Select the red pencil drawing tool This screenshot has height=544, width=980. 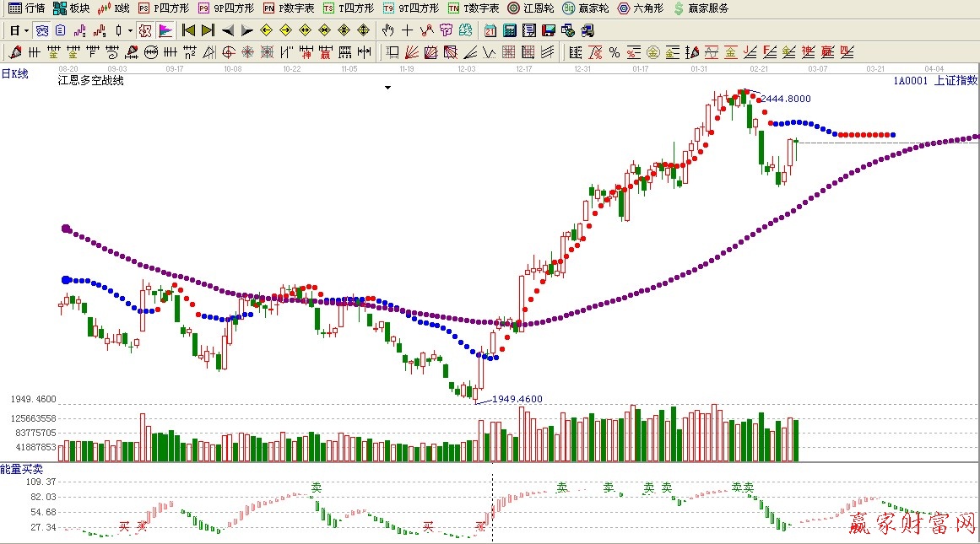15,52
